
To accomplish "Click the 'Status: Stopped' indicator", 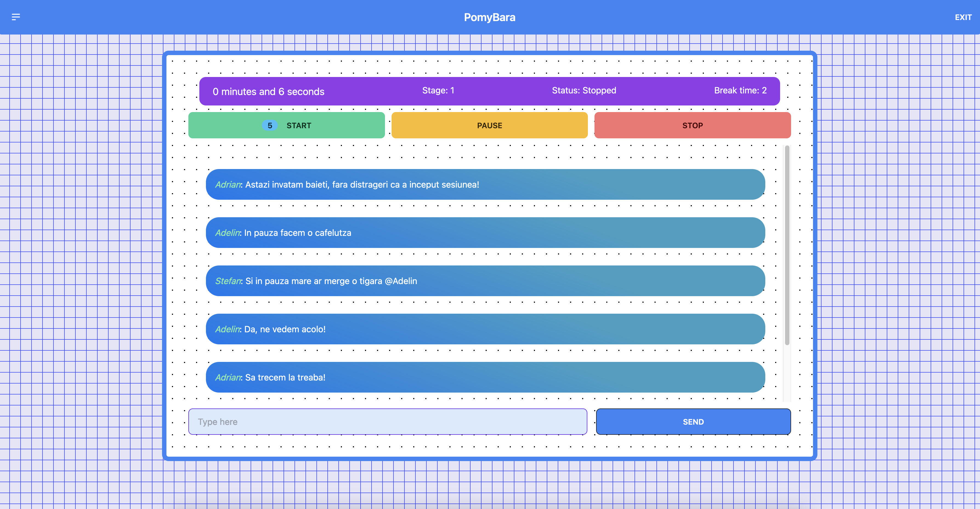I will (584, 90).
